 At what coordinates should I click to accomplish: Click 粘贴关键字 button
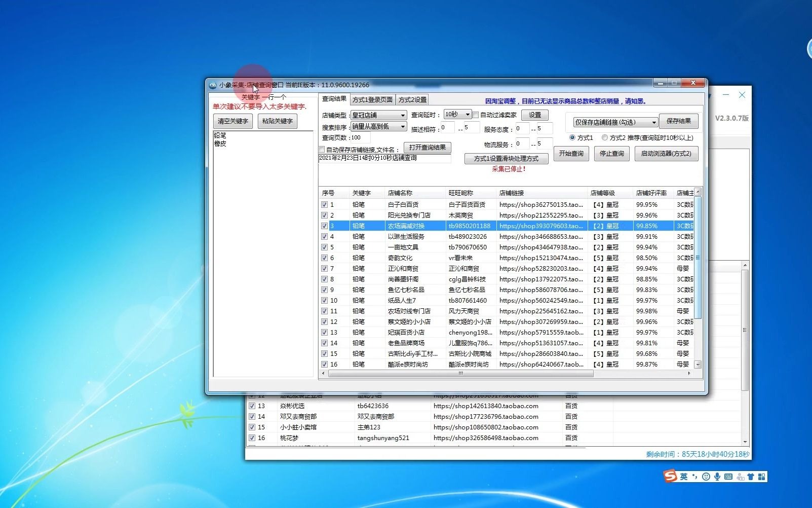coord(278,121)
